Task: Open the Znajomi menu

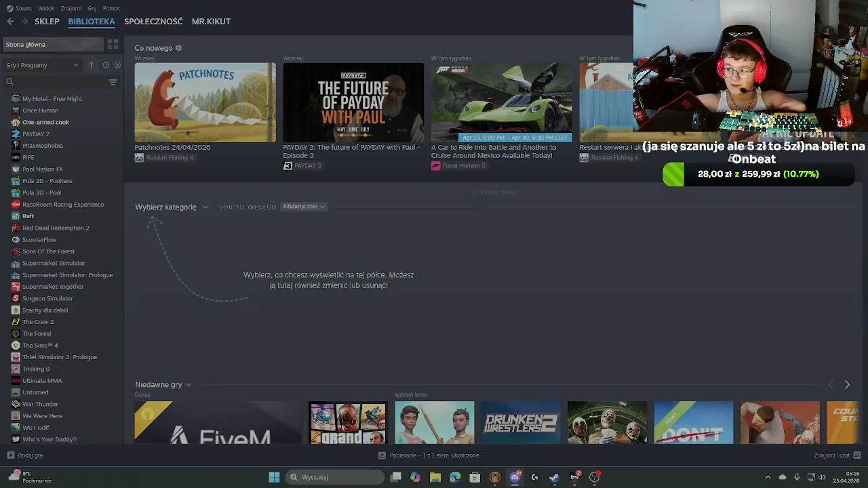Action: pos(71,8)
